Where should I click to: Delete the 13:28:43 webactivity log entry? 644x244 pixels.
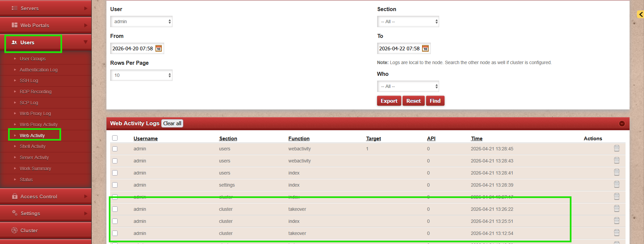[x=616, y=160]
